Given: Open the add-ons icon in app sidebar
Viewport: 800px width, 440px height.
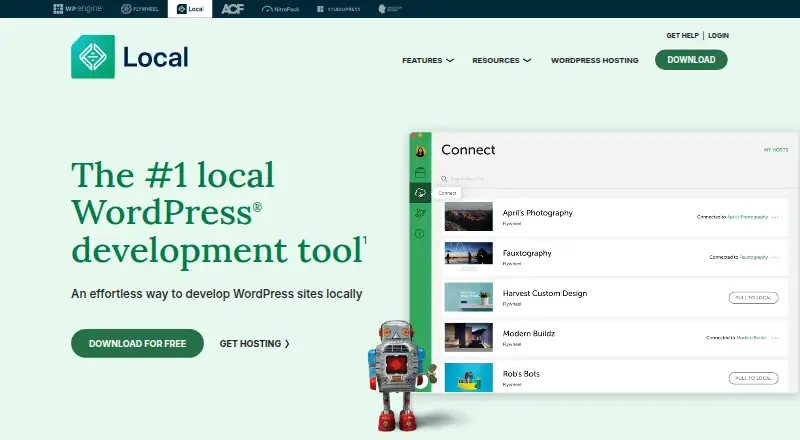Looking at the screenshot, I should 420,213.
